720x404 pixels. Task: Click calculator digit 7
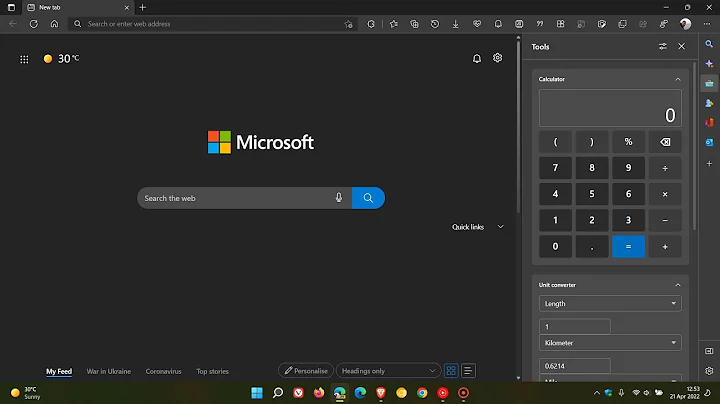pyautogui.click(x=555, y=168)
